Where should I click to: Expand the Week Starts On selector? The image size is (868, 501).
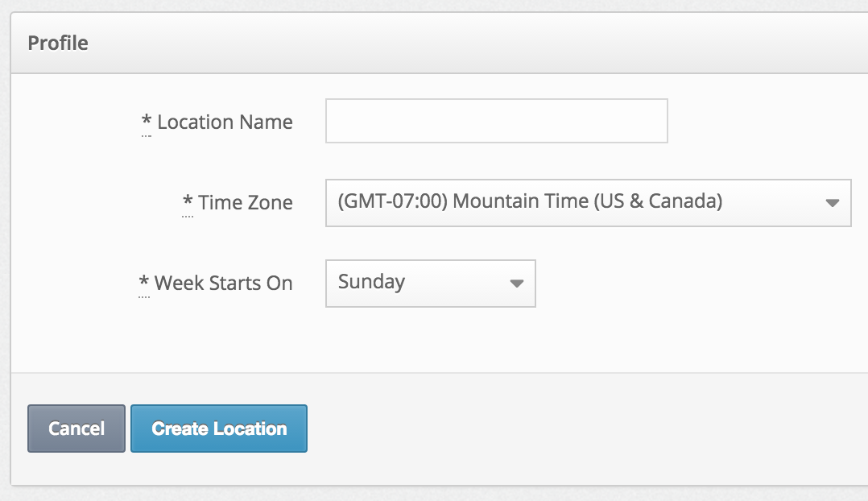pos(430,283)
